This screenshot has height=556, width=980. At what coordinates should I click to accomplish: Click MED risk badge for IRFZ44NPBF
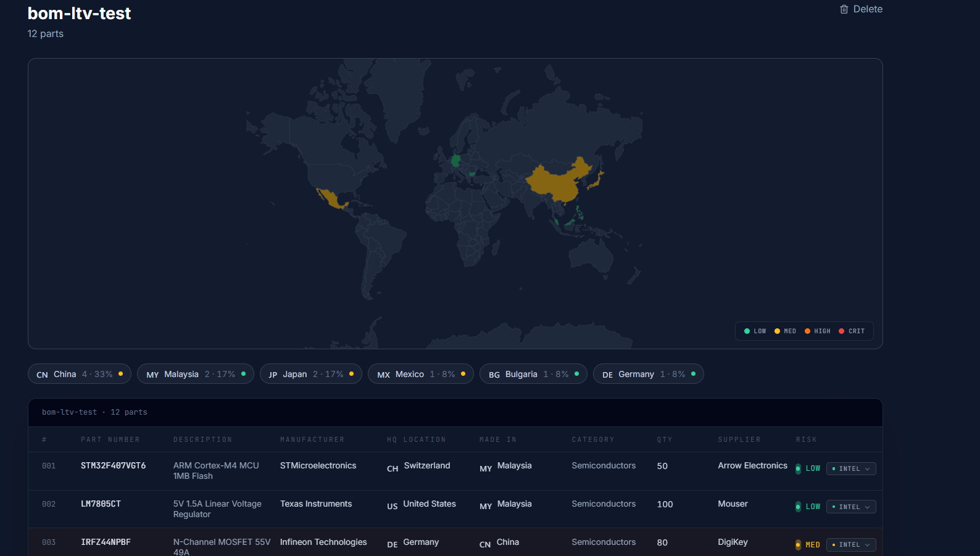[808, 545]
